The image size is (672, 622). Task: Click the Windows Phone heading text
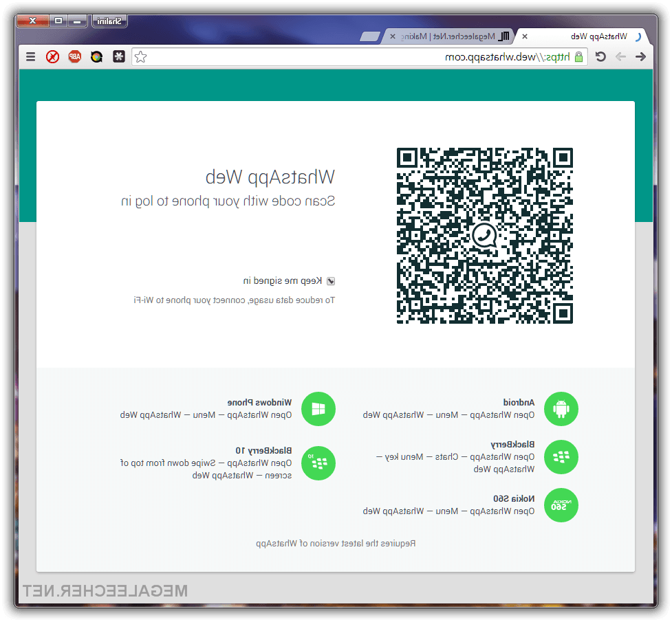[259, 402]
